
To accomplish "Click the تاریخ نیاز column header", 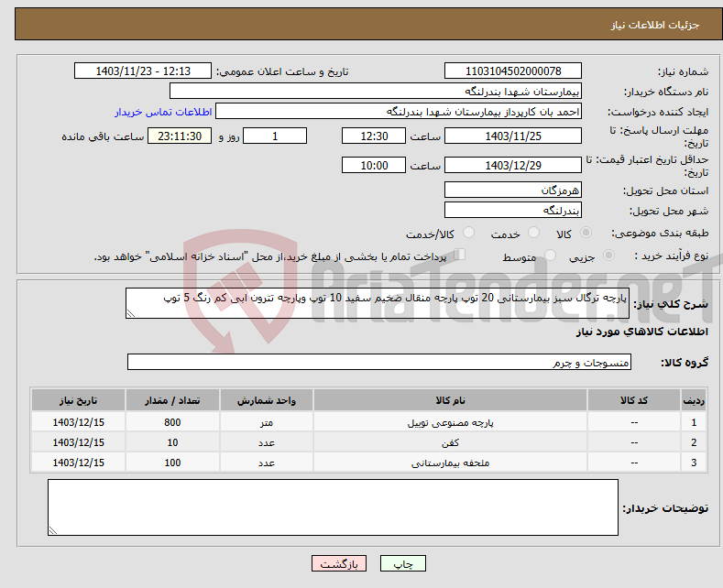I will tap(79, 400).
